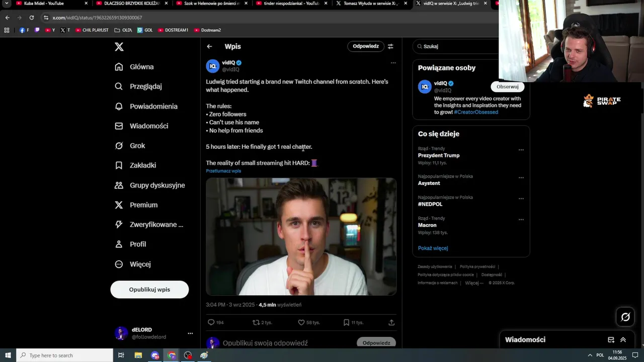The height and width of the screenshot is (362, 644).
Task: Expand Więcej menu in sidebar
Action: click(x=133, y=264)
